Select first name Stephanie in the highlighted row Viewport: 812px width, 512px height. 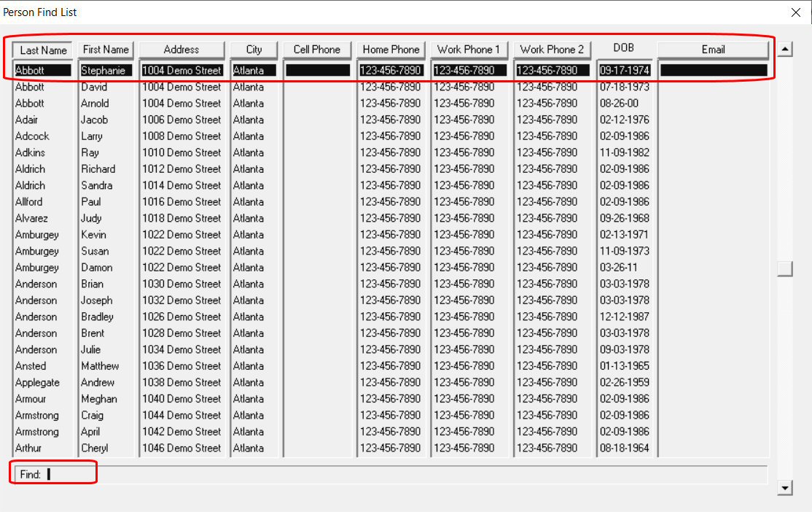(x=103, y=71)
